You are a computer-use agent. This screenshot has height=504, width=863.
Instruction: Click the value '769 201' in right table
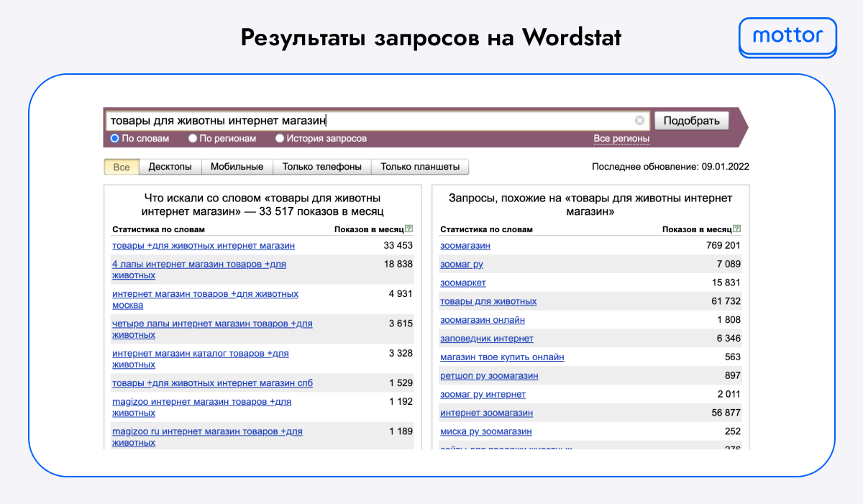tap(723, 246)
